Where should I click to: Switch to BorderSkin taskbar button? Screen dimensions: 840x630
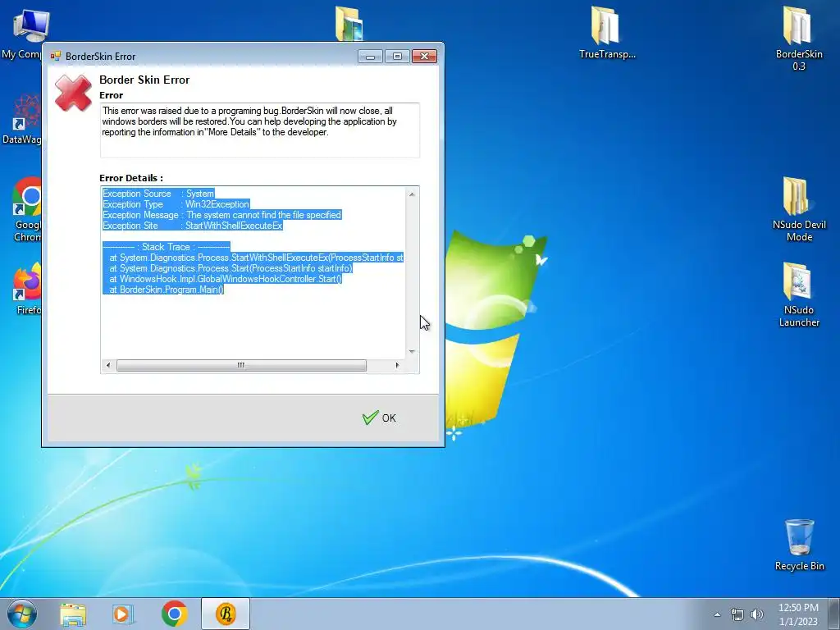(226, 614)
